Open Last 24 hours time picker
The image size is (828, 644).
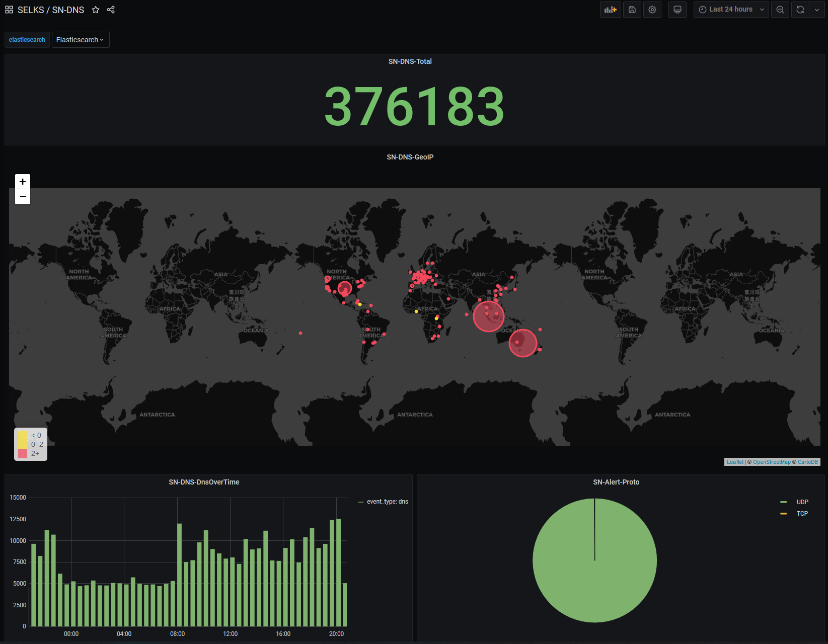731,10
